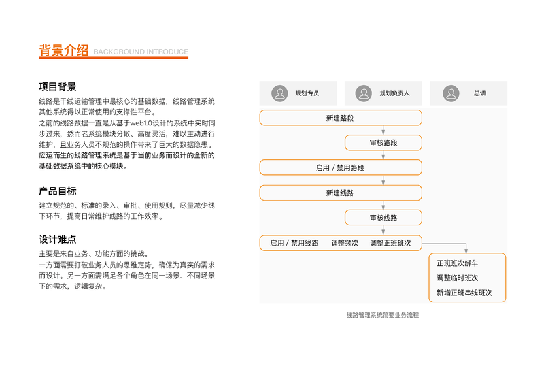
Task: Select the 启用 / 禁用路段 flow box
Action: click(x=341, y=167)
